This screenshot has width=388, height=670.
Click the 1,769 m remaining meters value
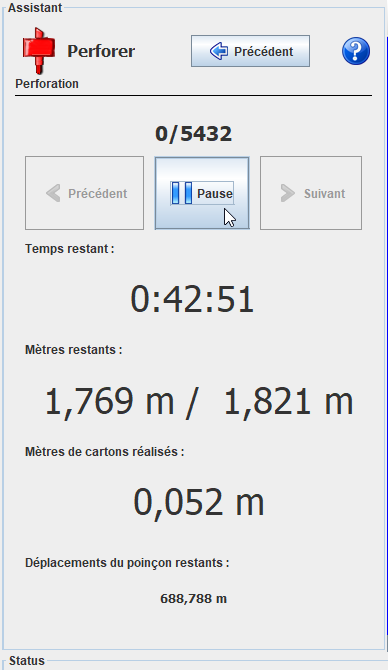109,402
